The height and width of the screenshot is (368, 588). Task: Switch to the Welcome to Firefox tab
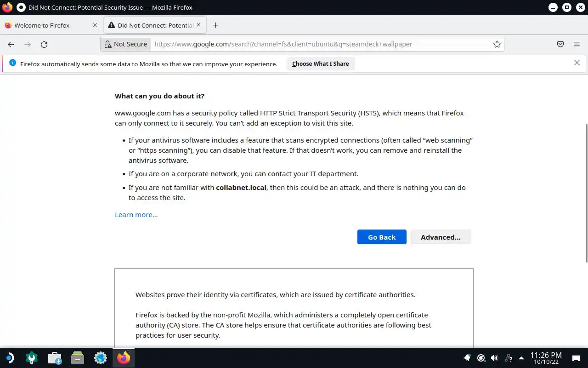51,25
